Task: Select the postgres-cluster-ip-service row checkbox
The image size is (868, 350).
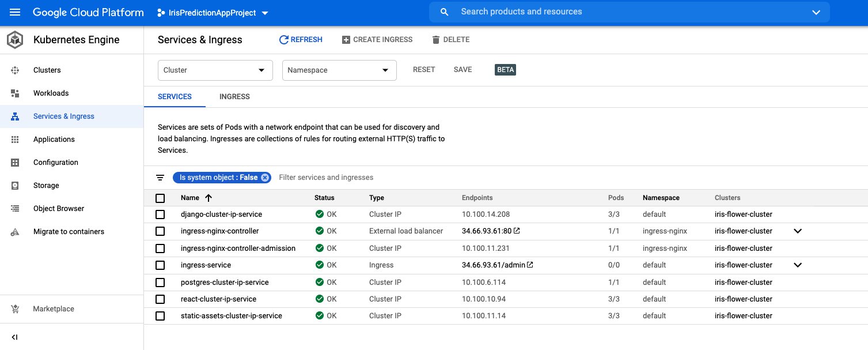Action: [160, 283]
